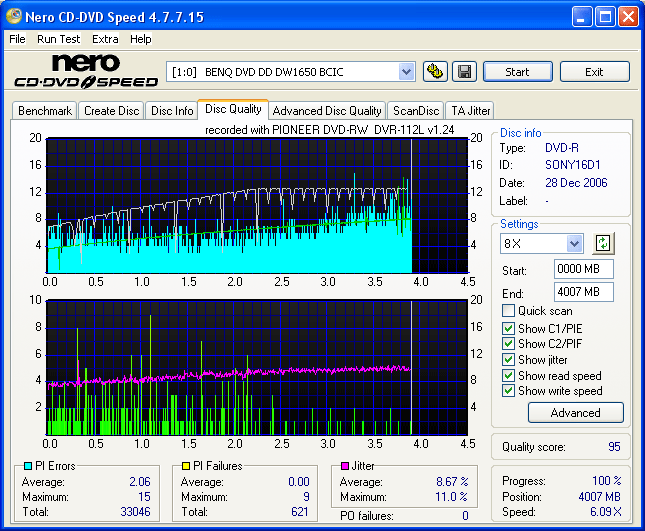Open the 8X scan speed dropdown

[x=541, y=243]
